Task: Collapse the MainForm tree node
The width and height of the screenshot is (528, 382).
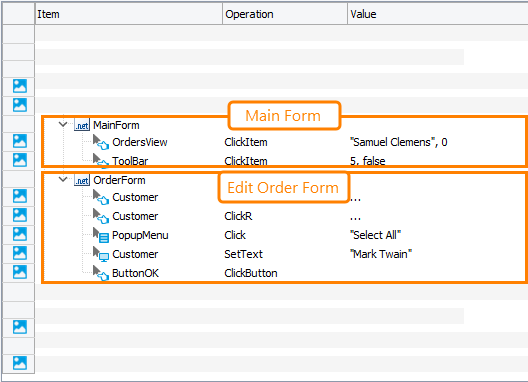Action: coord(63,124)
